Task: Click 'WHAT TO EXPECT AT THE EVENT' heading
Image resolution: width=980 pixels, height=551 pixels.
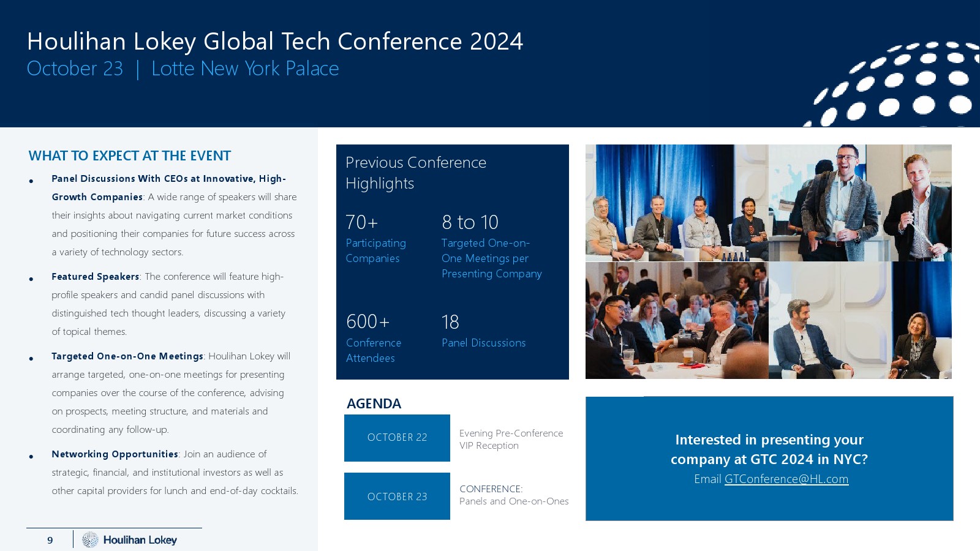Action: (129, 156)
